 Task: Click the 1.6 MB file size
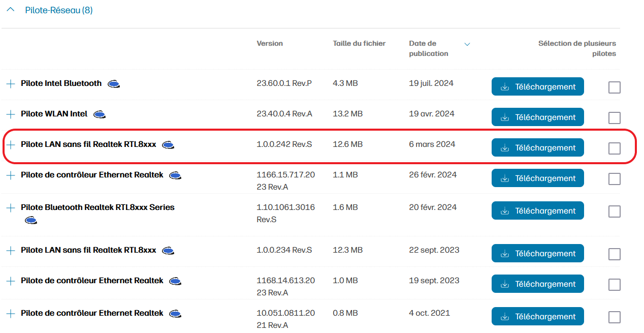(345, 207)
